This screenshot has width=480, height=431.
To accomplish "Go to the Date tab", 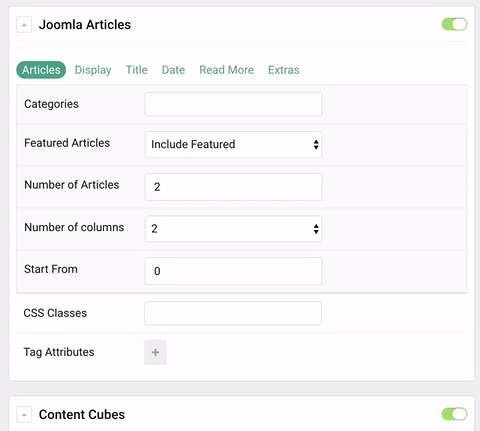I will tap(173, 70).
